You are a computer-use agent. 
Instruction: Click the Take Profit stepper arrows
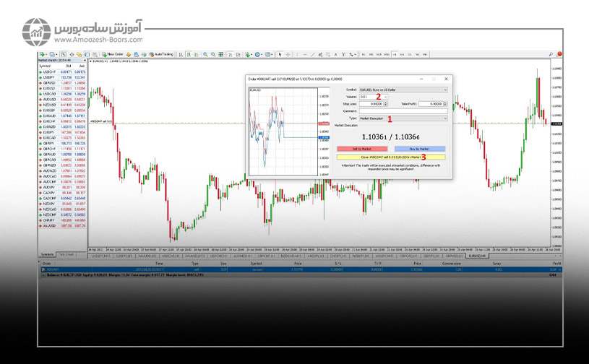click(445, 104)
